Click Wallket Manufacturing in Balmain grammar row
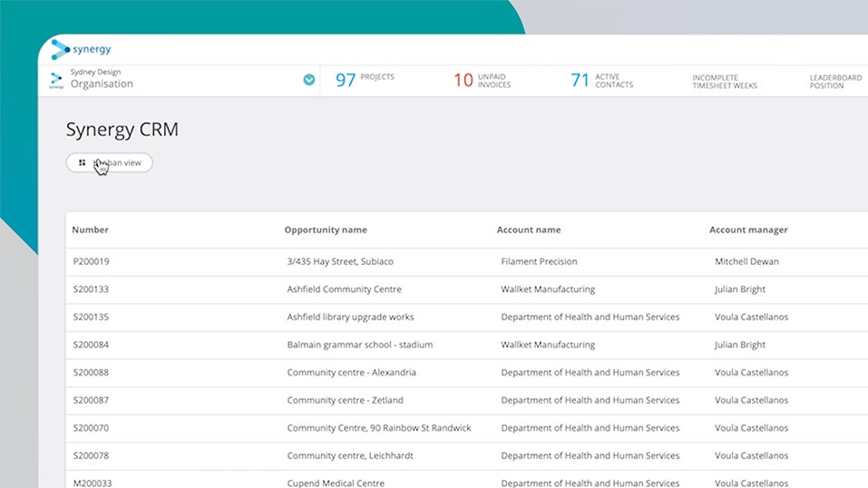Viewport: 868px width, 488px height. pyautogui.click(x=548, y=345)
